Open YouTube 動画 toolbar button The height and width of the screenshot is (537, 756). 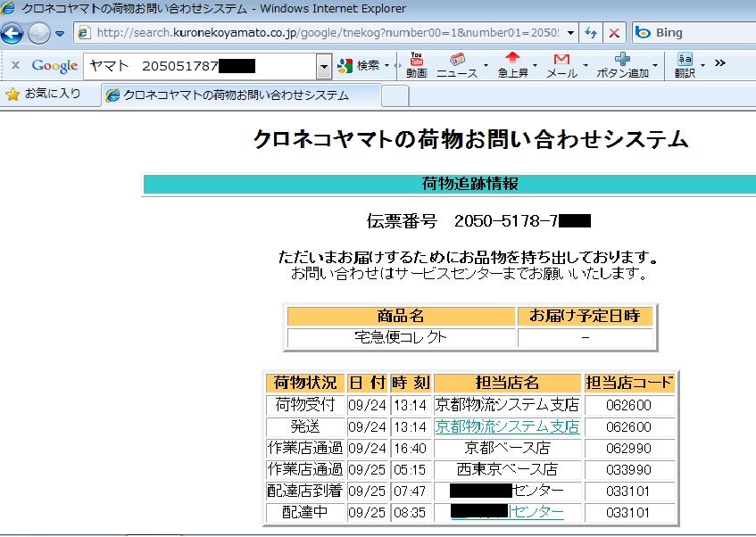417,65
